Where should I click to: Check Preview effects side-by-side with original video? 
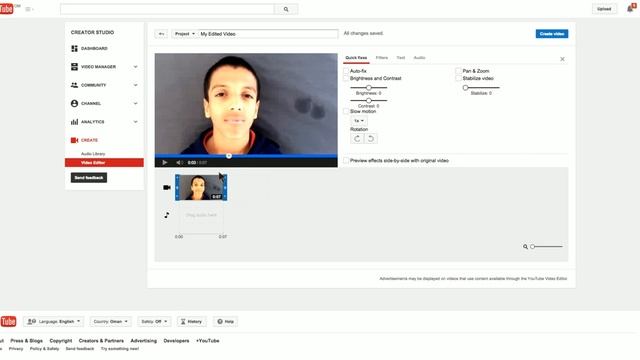346,161
